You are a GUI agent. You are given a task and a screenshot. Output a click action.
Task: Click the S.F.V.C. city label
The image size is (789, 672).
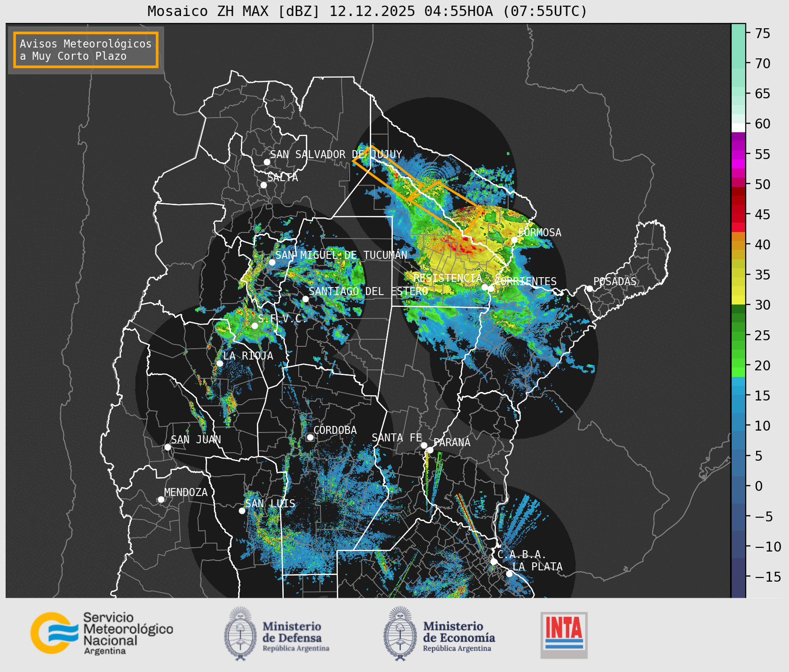tap(282, 319)
